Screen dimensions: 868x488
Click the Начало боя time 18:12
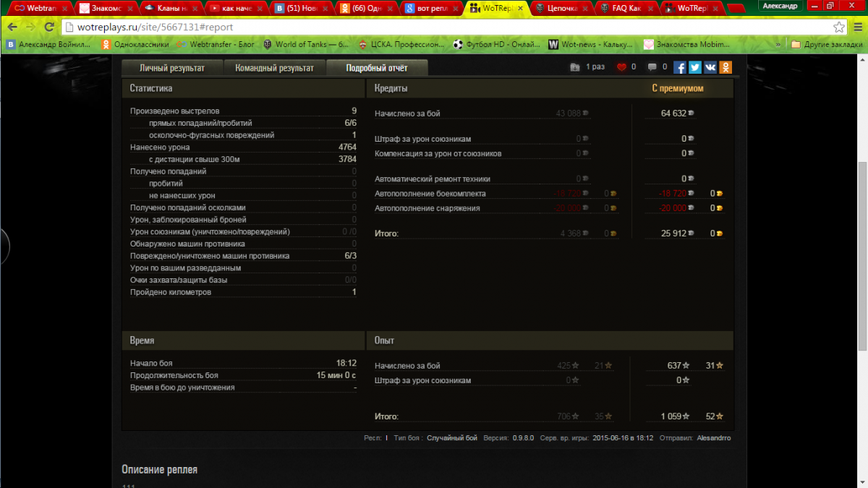[x=346, y=364]
